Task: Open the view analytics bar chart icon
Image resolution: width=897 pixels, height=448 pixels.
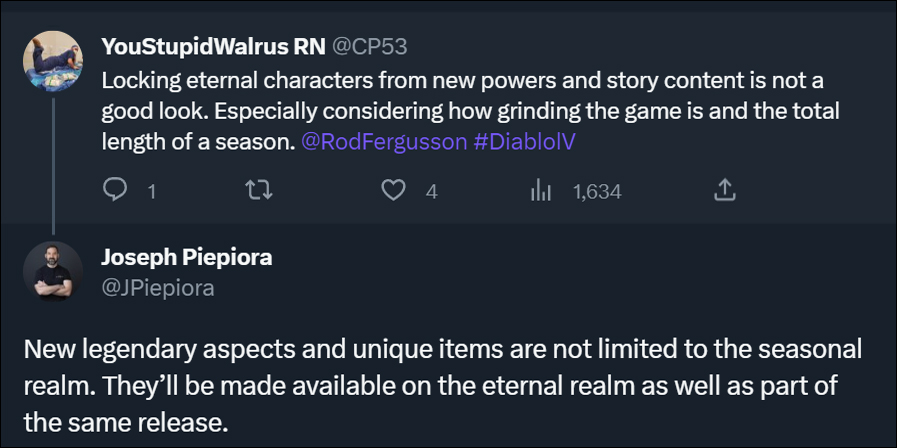Action: tap(542, 190)
